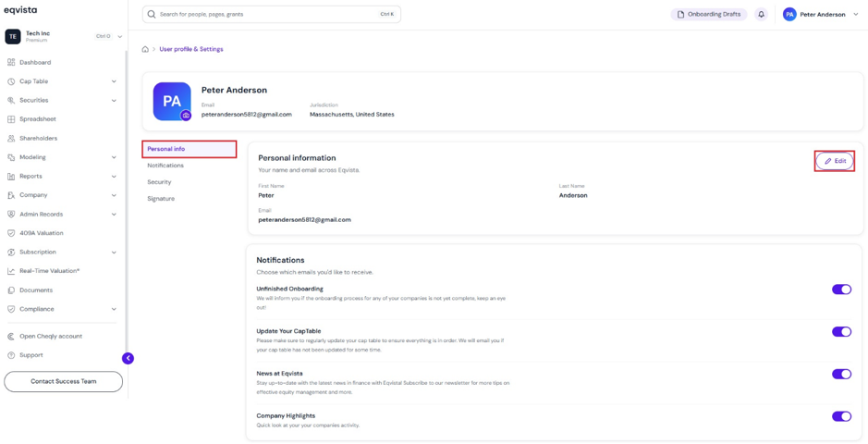This screenshot has height=444, width=868.
Task: Expand the Securities menu chevron
Action: 114,100
